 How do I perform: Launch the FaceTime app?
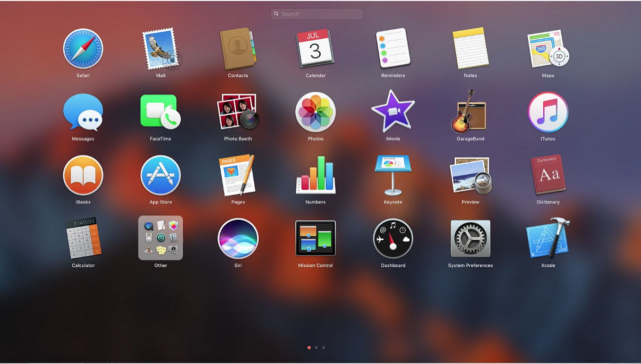click(x=161, y=112)
